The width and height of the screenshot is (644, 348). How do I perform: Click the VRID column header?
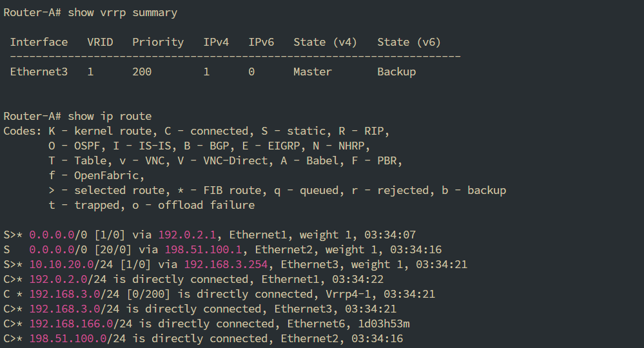coord(100,42)
